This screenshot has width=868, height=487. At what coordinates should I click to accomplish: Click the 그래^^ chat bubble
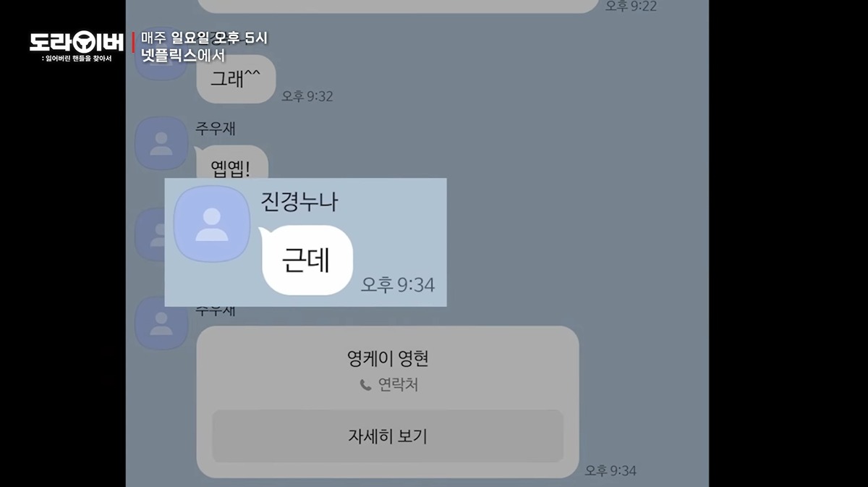click(235, 80)
